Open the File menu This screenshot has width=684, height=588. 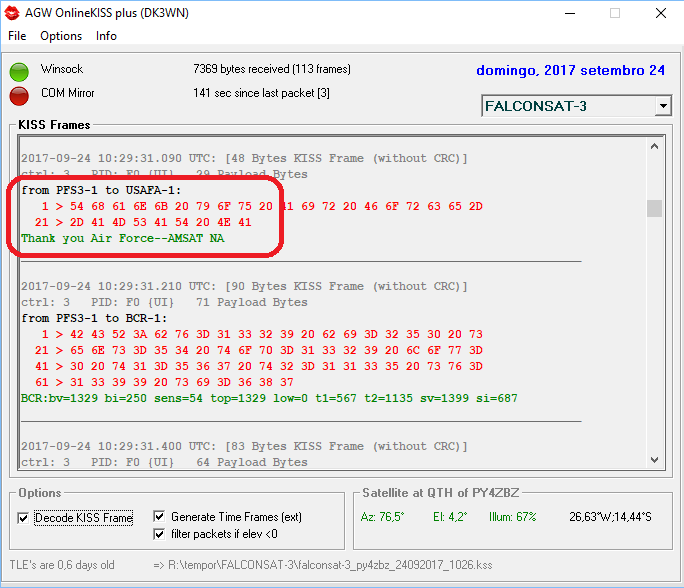(x=17, y=36)
